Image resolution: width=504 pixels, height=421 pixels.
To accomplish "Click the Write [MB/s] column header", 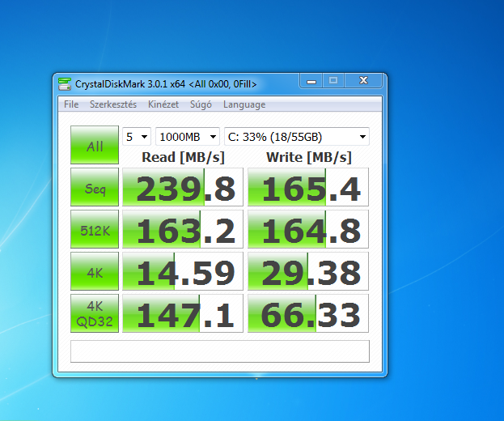I will tap(308, 157).
